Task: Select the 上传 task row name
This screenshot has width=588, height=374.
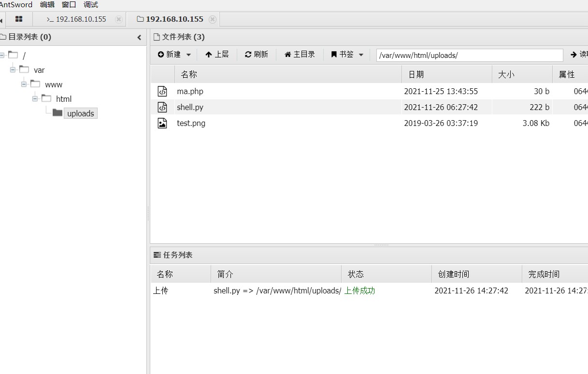Action: click(x=161, y=291)
